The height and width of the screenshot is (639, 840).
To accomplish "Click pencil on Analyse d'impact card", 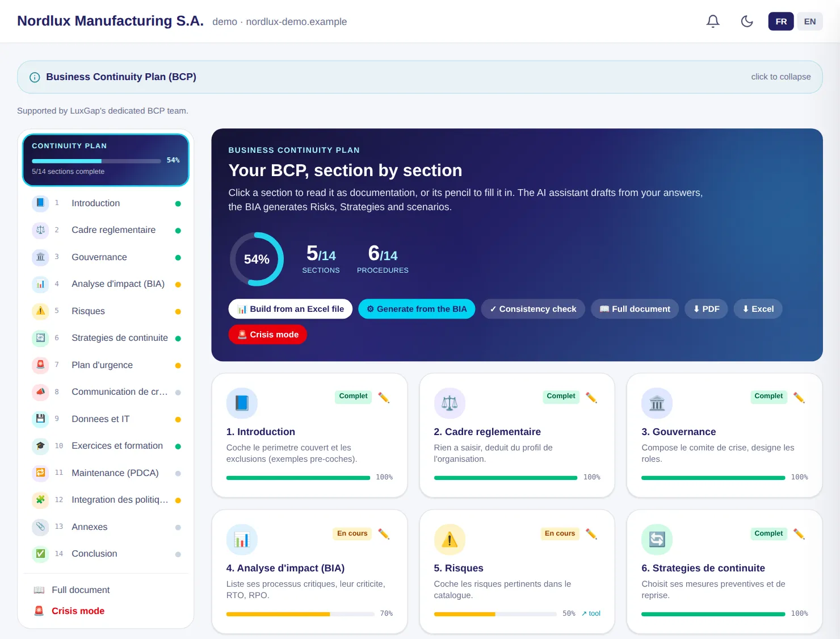I will pyautogui.click(x=384, y=534).
